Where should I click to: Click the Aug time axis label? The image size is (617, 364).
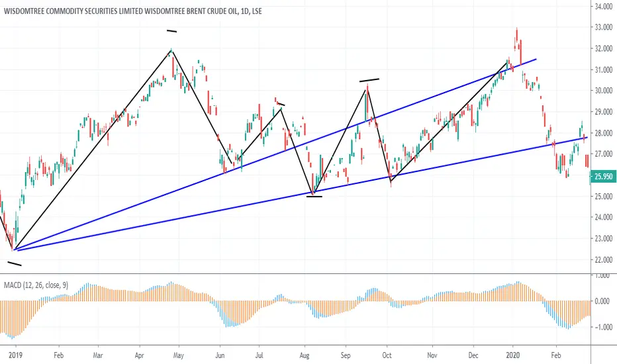coord(304,355)
